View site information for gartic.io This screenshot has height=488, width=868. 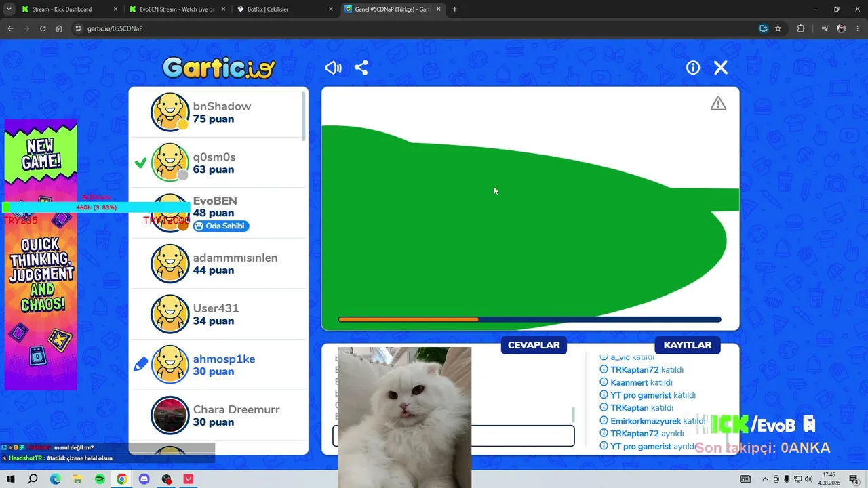[79, 28]
